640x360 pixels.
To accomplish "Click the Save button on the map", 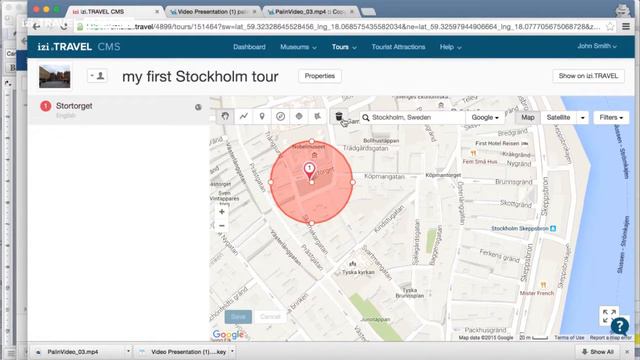I will click(x=238, y=317).
